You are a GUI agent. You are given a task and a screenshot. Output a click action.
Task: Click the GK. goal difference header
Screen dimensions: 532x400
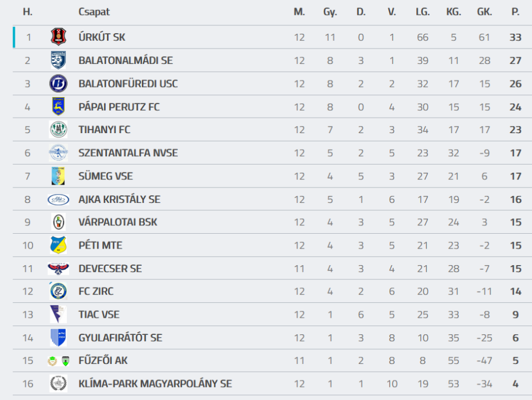click(x=484, y=12)
